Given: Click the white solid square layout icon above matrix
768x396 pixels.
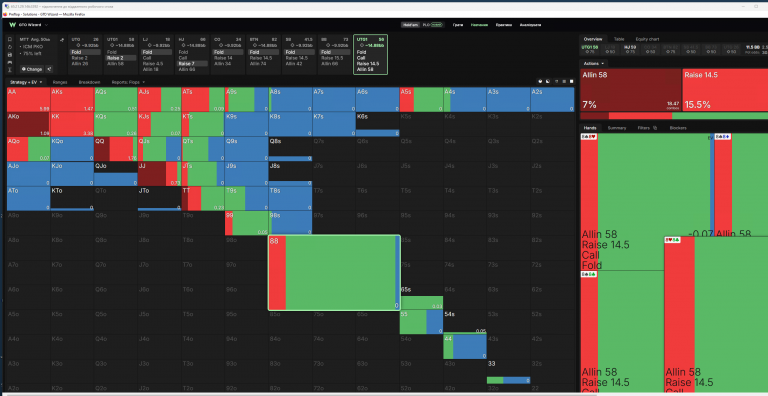Looking at the screenshot, I should click(571, 82).
